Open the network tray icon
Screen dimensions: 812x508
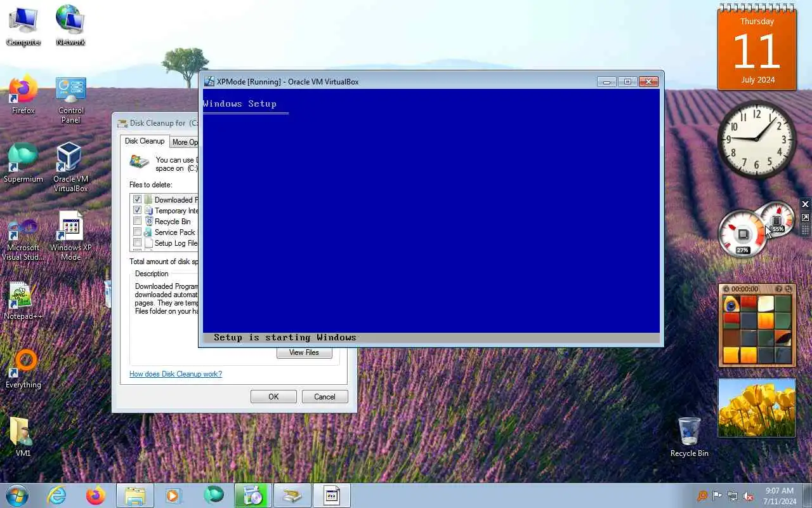pyautogui.click(x=733, y=496)
